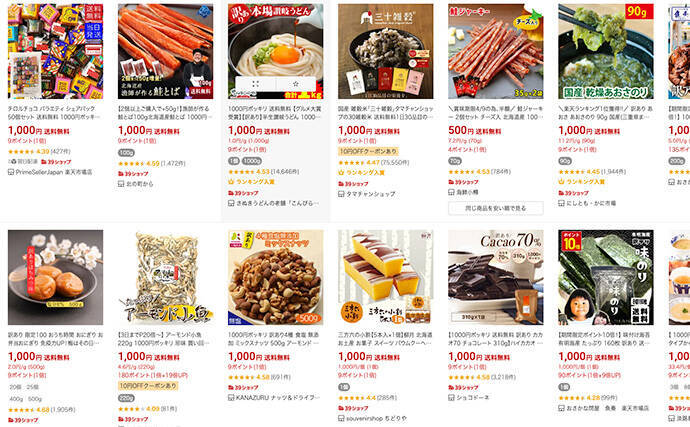Select the 1000g tag under the udon product
The image size is (690, 427).
[251, 161]
